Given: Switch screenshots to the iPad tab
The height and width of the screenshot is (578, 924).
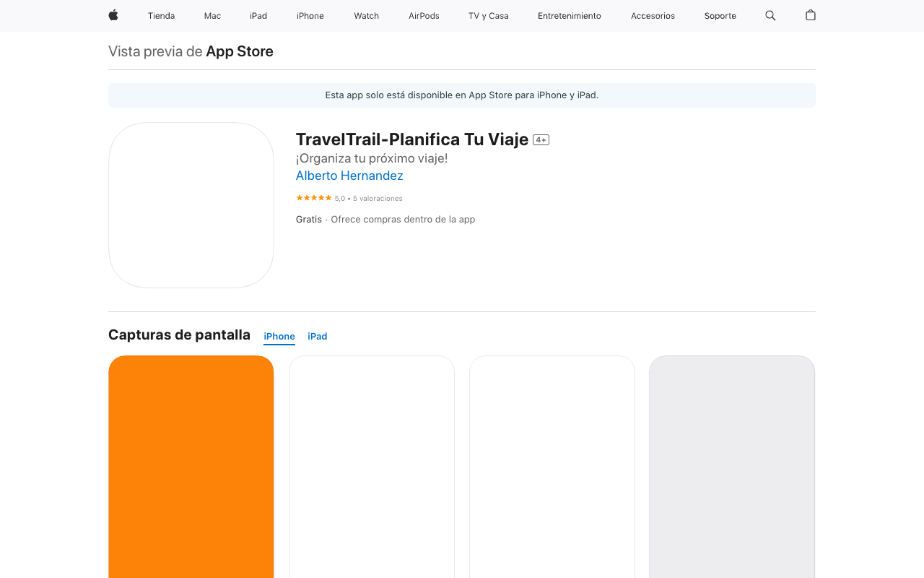Looking at the screenshot, I should pyautogui.click(x=318, y=336).
